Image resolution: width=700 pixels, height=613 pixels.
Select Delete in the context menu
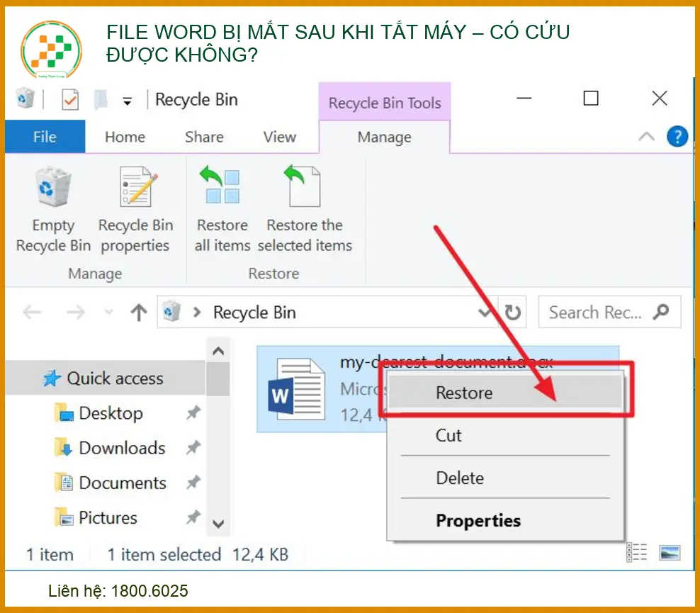(460, 478)
